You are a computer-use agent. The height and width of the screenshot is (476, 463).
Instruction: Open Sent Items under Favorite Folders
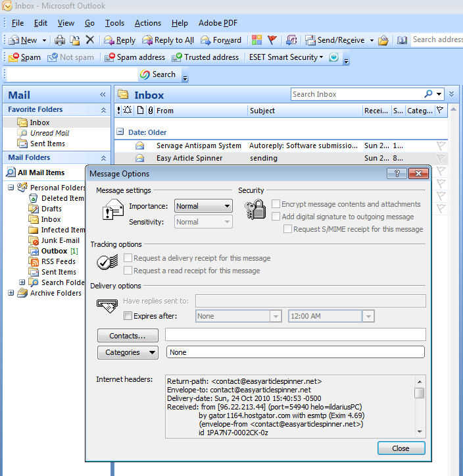tap(47, 144)
